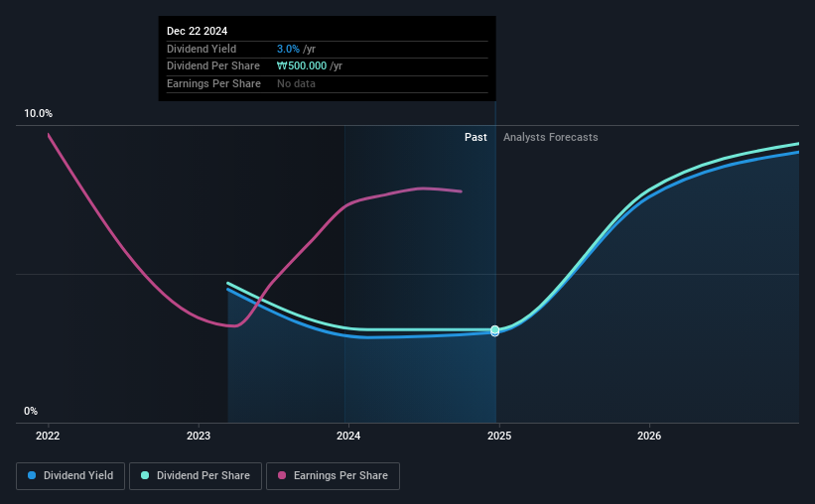This screenshot has width=815, height=504.
Task: Click the 2026 x-axis label
Action: 649,436
